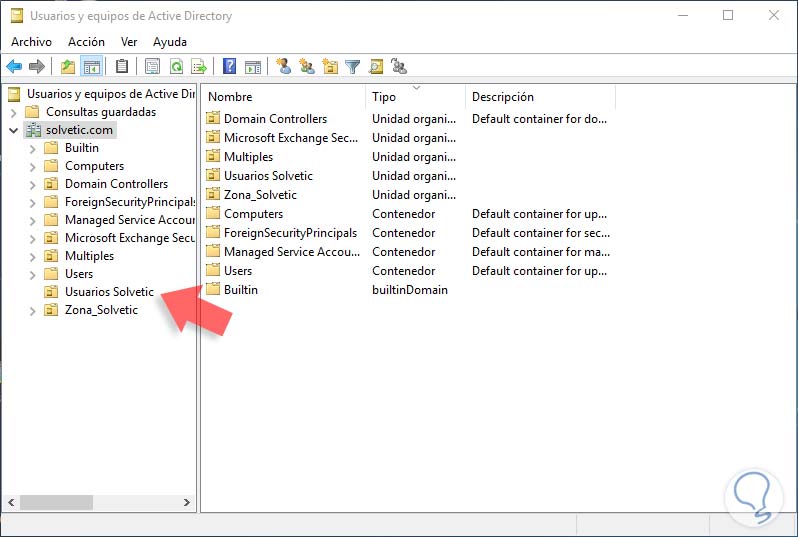Go up one level folder icon
The image size is (798, 537).
68,66
